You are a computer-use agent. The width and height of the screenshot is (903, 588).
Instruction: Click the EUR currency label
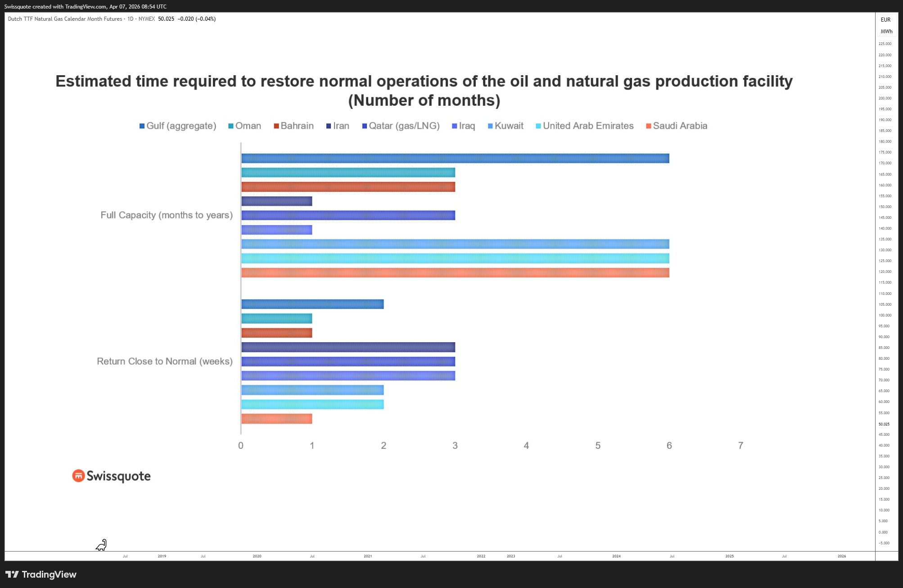click(885, 19)
